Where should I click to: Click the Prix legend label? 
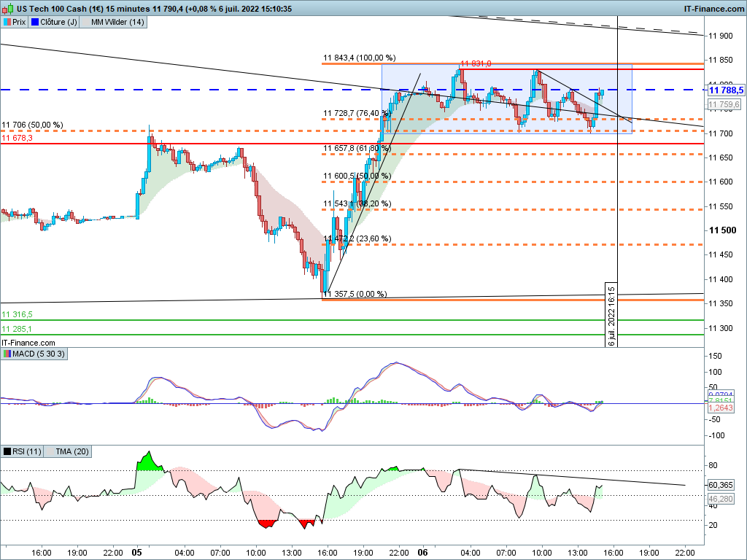point(19,22)
